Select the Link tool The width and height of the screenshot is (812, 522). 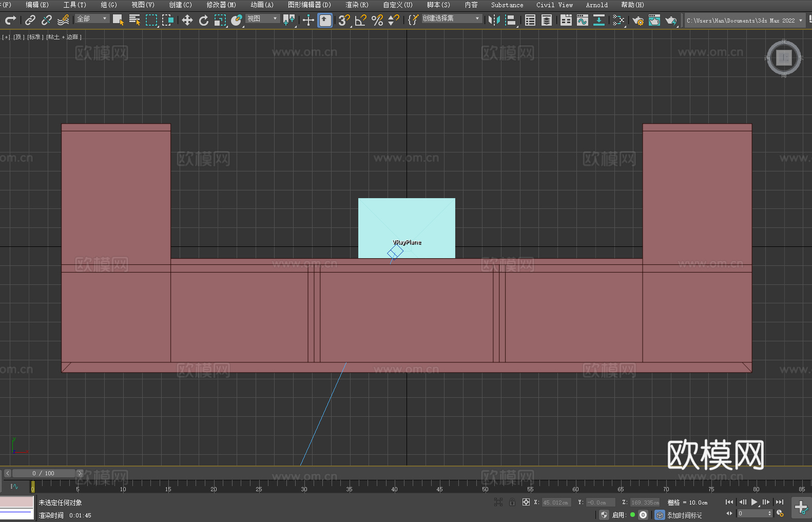(x=30, y=20)
